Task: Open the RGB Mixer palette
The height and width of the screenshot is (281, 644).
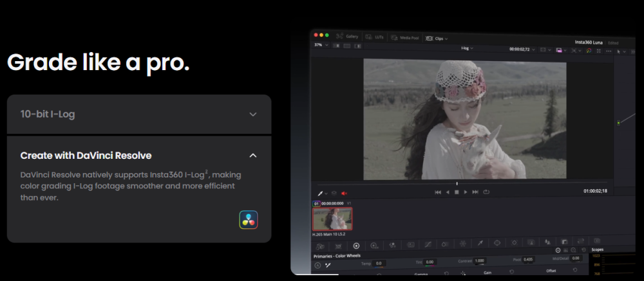Action: 392,245
